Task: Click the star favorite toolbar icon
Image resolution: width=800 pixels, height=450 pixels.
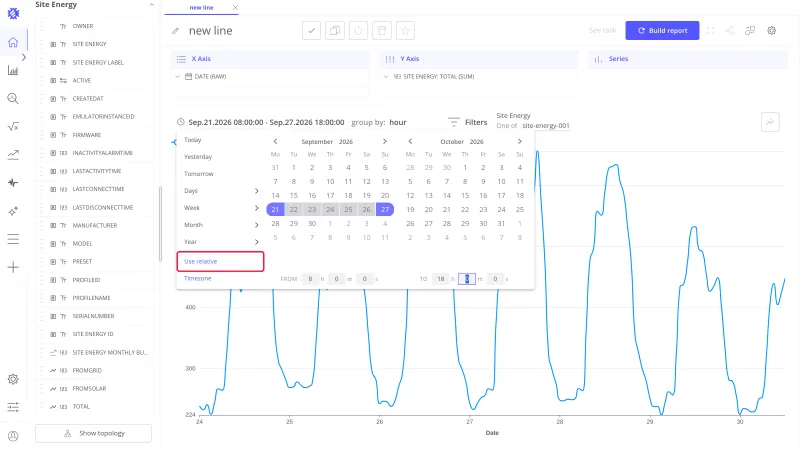Action: point(405,31)
